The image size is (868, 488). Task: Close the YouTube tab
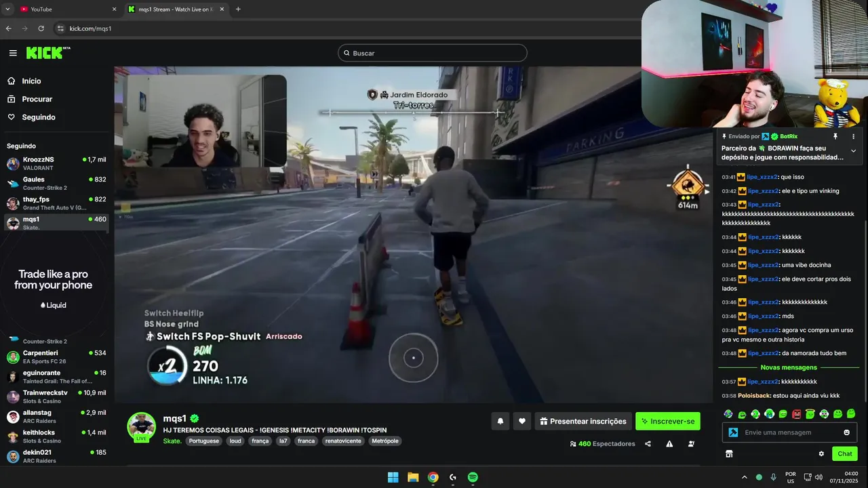pos(114,9)
